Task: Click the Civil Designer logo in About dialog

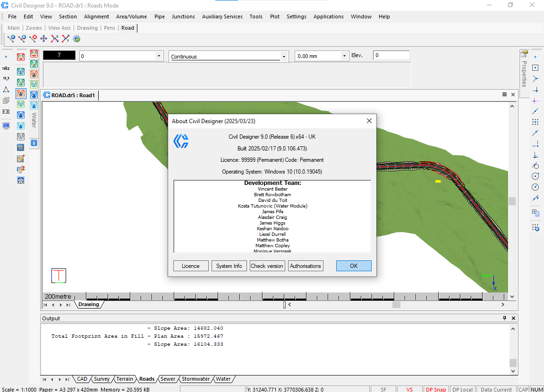Action: point(181,141)
